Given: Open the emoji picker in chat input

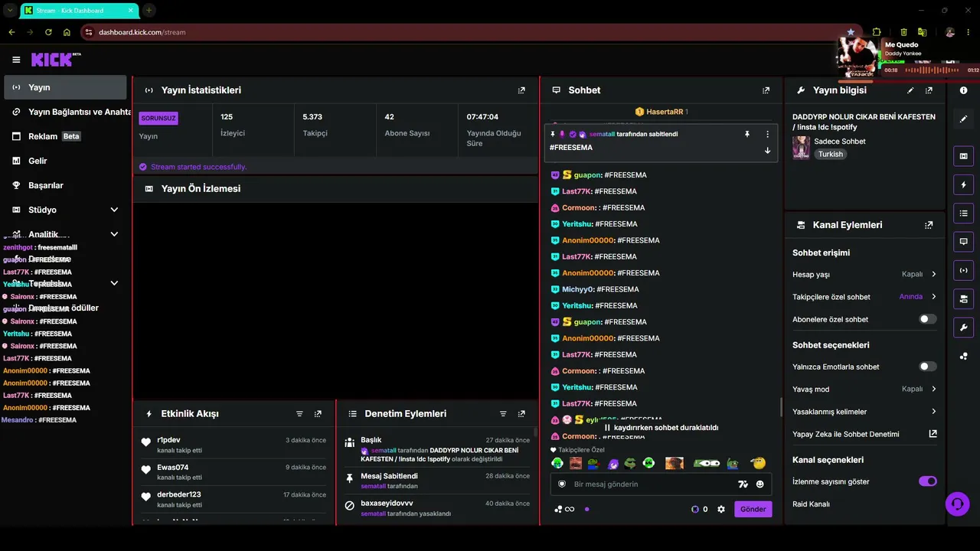Looking at the screenshot, I should tap(760, 484).
